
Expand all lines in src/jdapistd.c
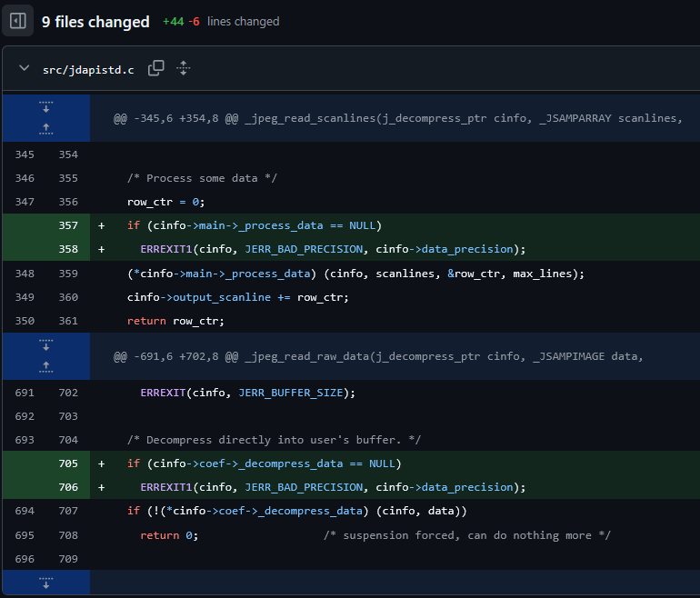[183, 68]
